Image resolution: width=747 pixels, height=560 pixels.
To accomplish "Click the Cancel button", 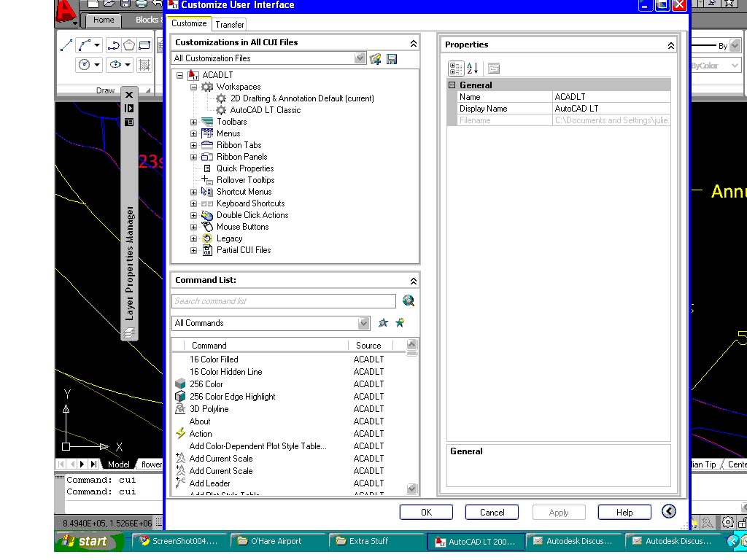I will point(492,513).
